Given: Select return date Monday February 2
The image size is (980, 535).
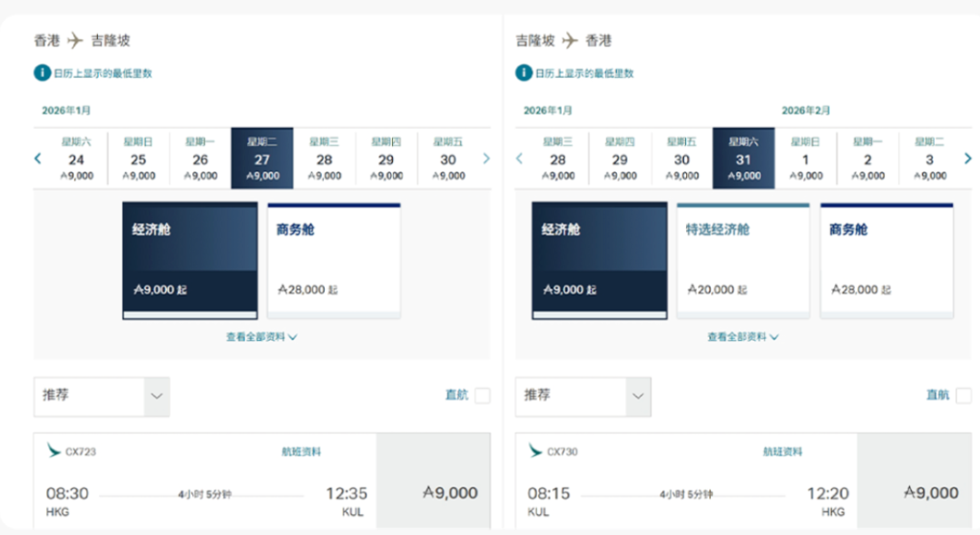Looking at the screenshot, I should pos(867,159).
